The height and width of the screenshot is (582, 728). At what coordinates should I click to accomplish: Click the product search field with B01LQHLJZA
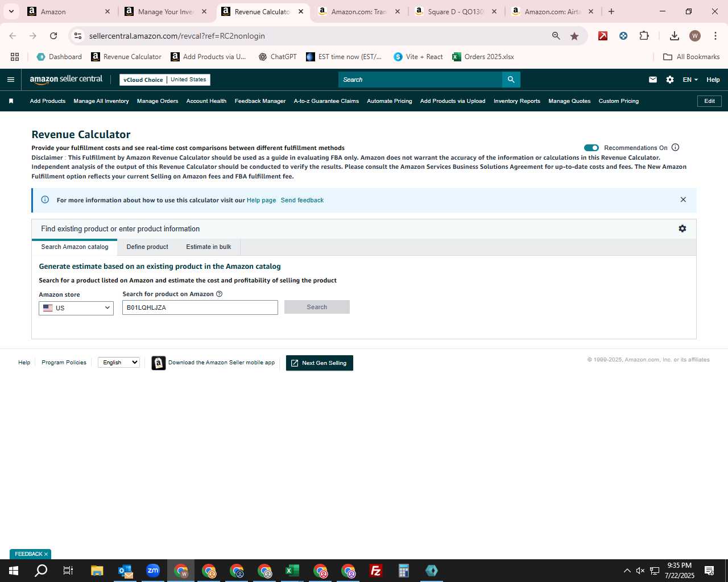(x=200, y=307)
